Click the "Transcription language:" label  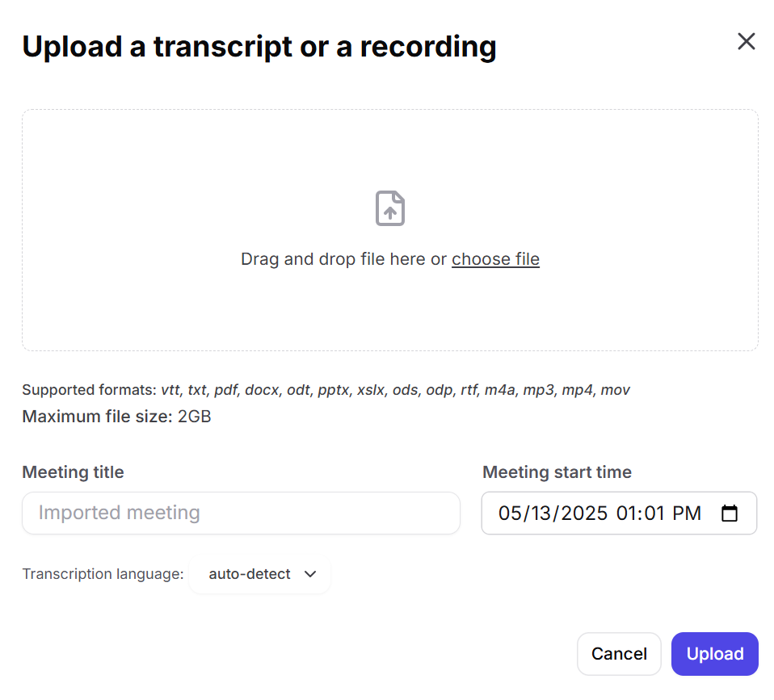[x=103, y=575]
